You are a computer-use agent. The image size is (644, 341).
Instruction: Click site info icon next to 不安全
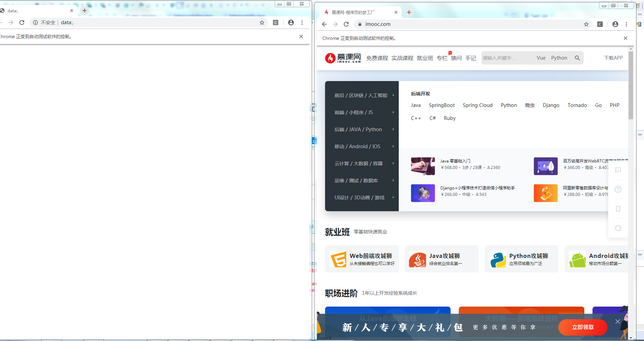point(35,22)
